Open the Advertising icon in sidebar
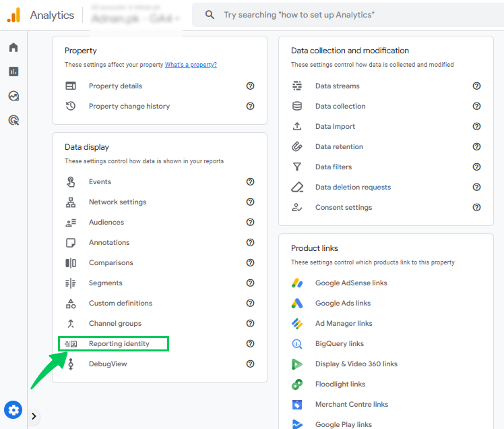Screen dimensions: 504x429 13,120
